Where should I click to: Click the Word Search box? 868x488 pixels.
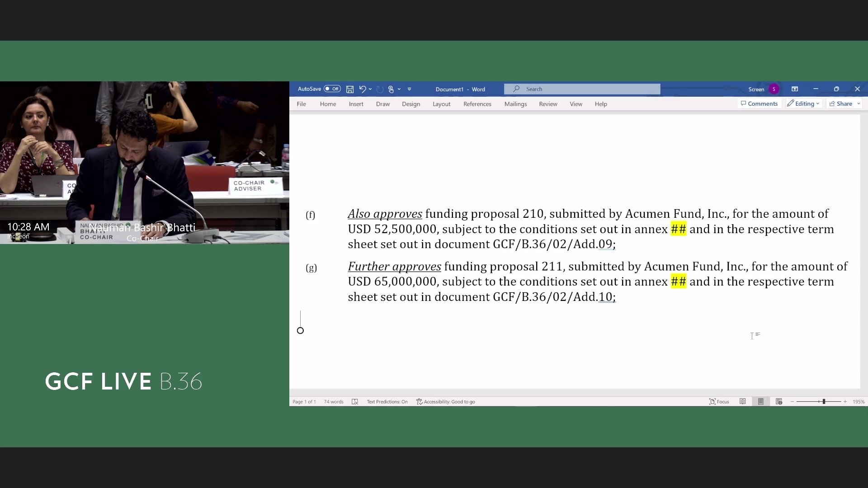click(x=582, y=89)
